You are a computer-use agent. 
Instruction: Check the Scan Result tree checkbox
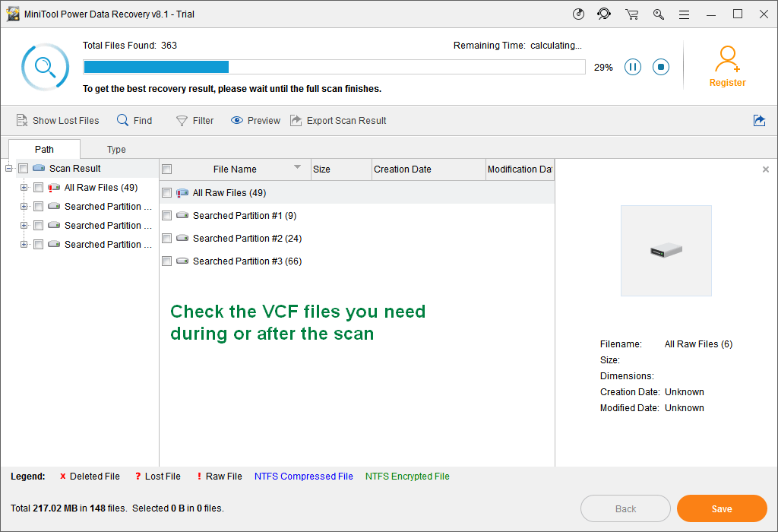click(x=23, y=169)
